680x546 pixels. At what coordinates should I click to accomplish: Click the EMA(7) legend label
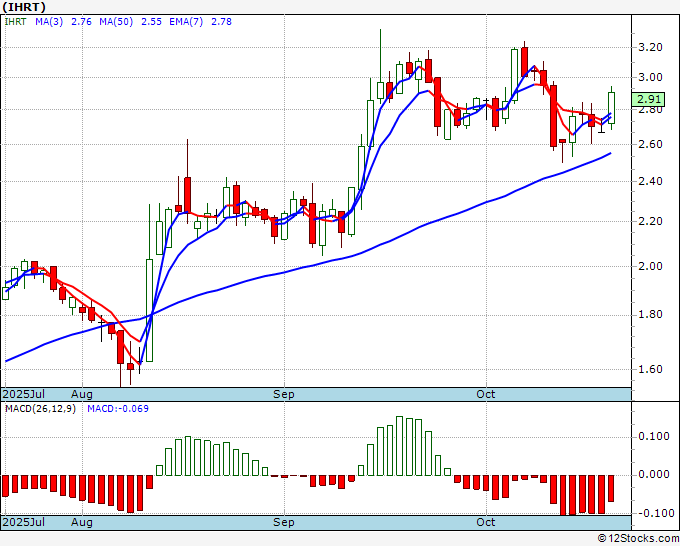[x=186, y=22]
